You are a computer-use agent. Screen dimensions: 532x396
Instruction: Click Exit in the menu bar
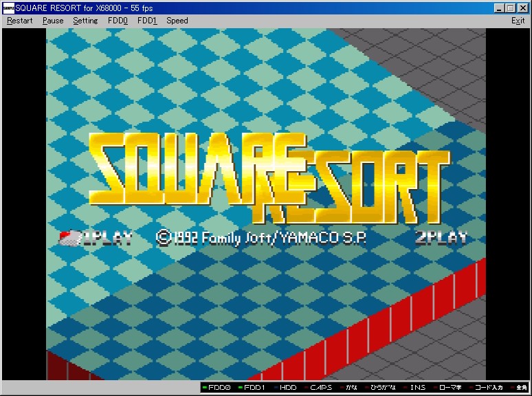click(x=518, y=21)
